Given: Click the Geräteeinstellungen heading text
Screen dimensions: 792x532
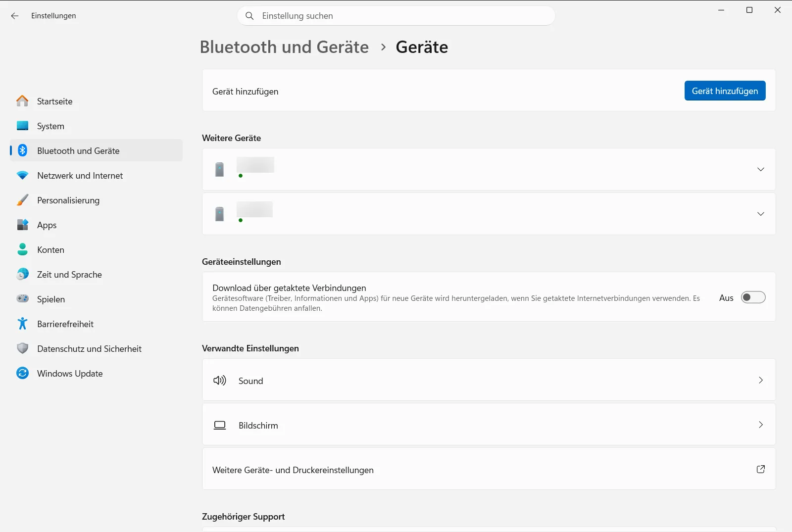Looking at the screenshot, I should (241, 262).
